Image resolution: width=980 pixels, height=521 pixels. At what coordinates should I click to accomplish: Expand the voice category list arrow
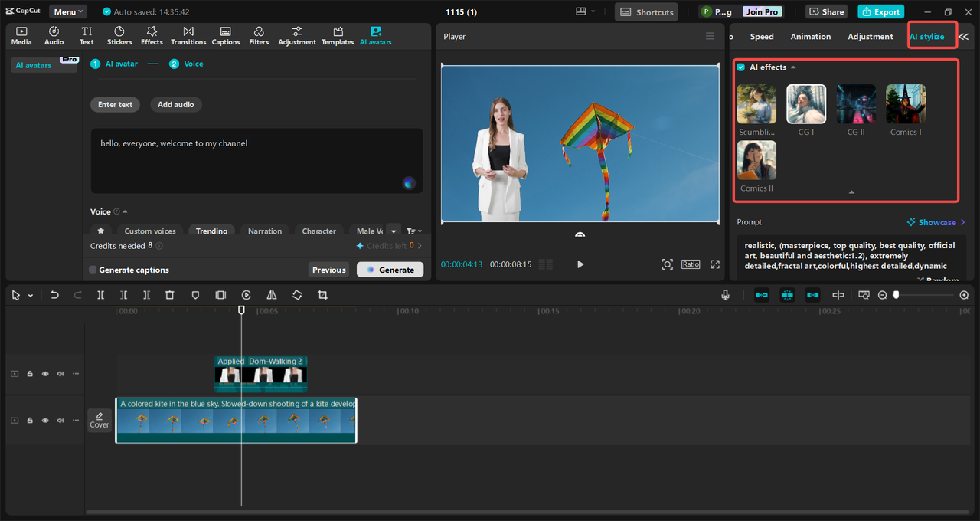point(394,231)
